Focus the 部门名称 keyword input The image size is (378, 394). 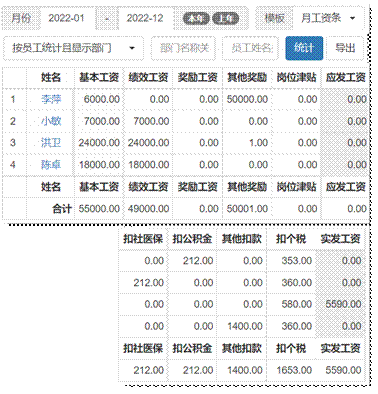(x=183, y=48)
